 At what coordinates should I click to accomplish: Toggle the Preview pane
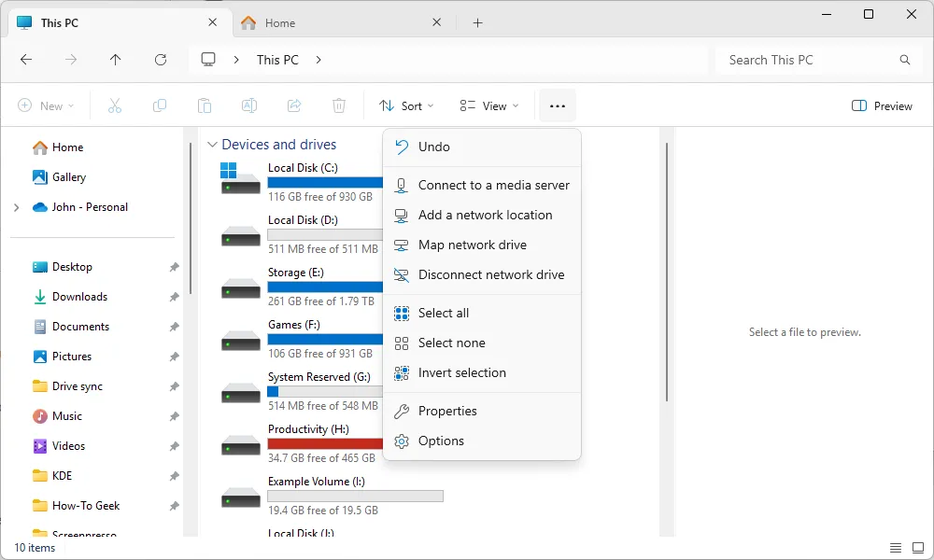[883, 105]
